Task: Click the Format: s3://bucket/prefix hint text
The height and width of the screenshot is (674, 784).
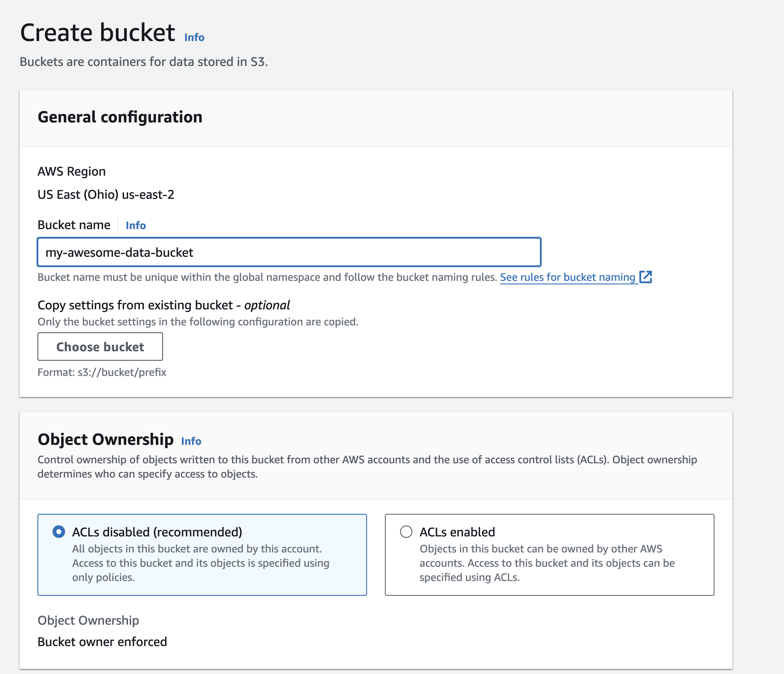Action: coord(102,372)
